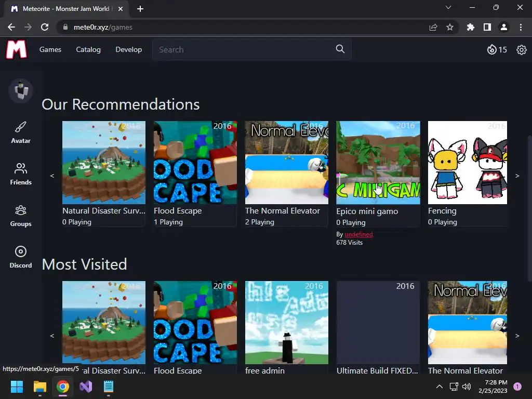Click the search magnifier icon

[340, 49]
